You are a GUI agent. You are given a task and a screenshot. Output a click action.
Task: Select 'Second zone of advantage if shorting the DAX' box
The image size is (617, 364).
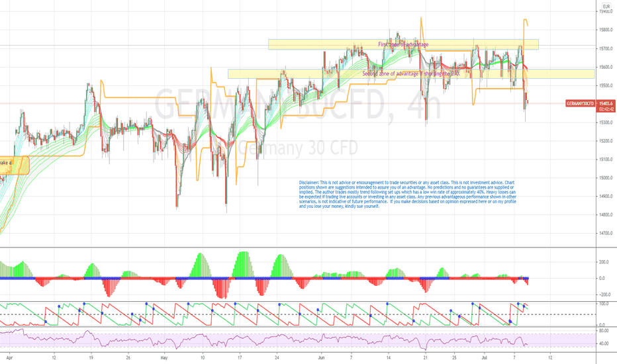click(411, 73)
